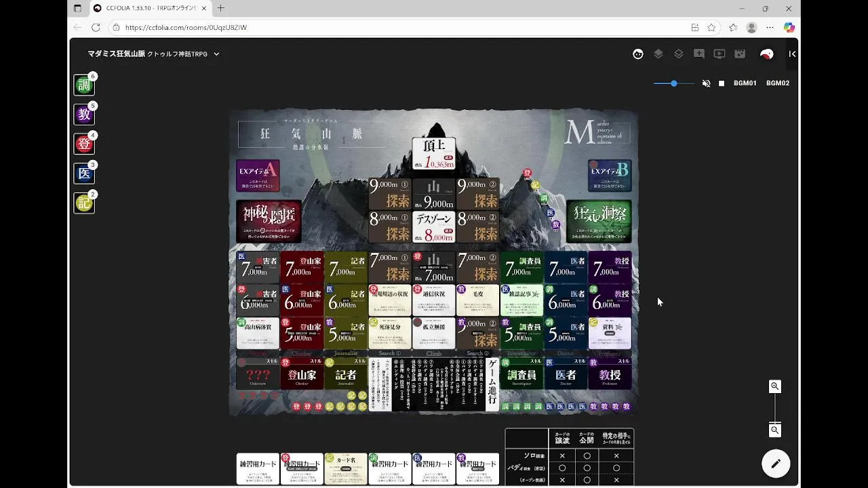Click the 調査員 Investigator skill card

tap(522, 373)
